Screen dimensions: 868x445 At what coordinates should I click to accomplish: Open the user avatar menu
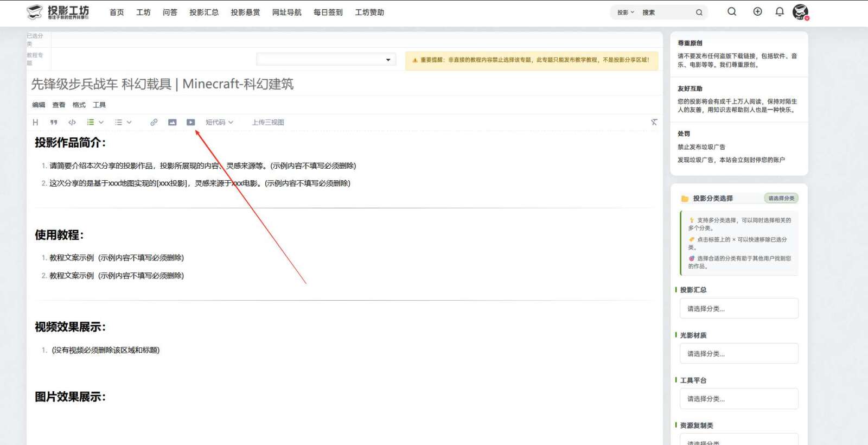coord(800,12)
